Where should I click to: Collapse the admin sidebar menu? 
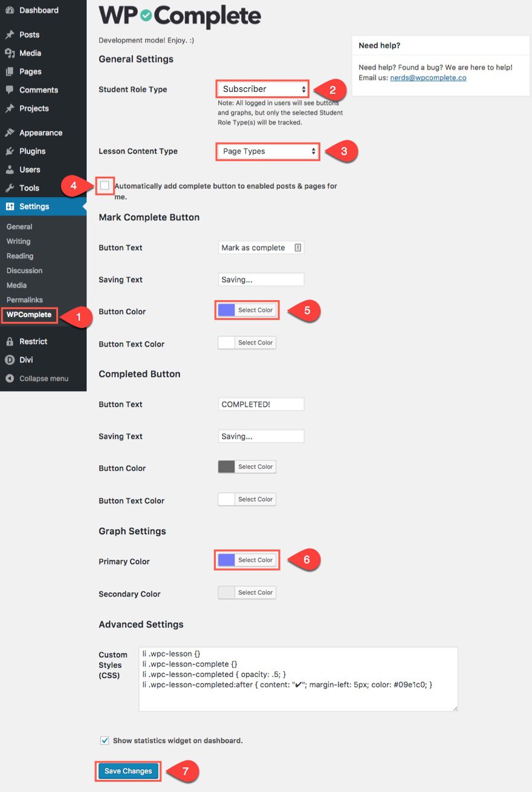(11, 378)
